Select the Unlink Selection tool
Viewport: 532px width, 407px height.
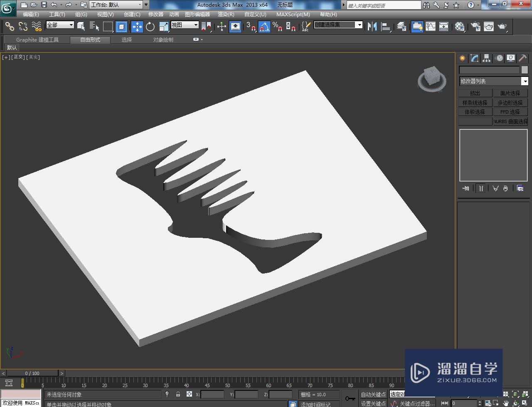pyautogui.click(x=23, y=27)
